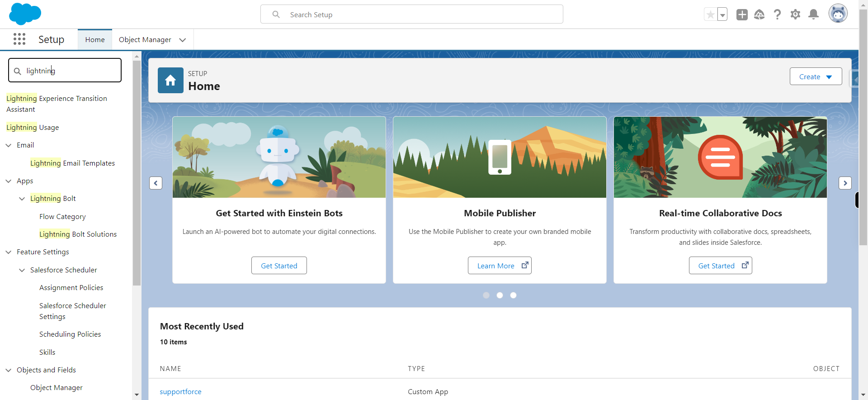
Task: Click the Salesforce cloud logo
Action: click(x=25, y=14)
